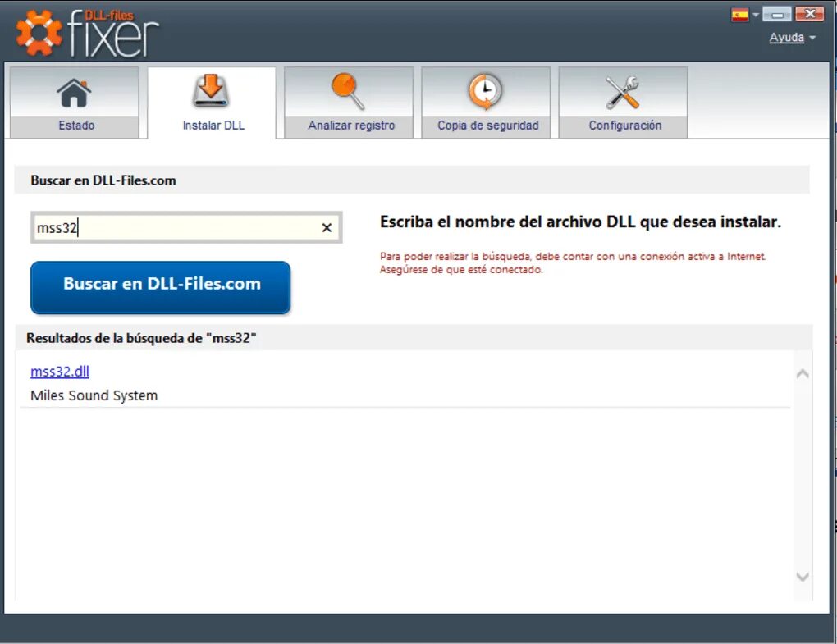Image resolution: width=837 pixels, height=644 pixels.
Task: Click the Configuración tools icon
Action: click(622, 93)
